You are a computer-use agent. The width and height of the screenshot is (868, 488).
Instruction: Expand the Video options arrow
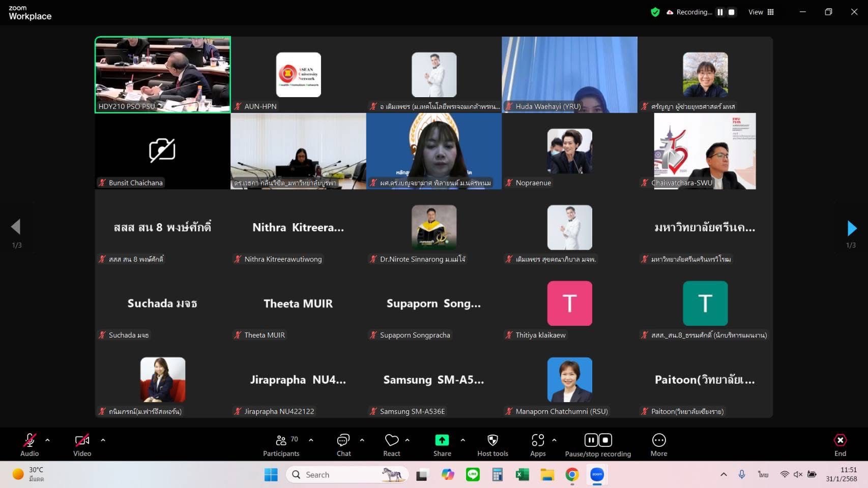tap(103, 440)
